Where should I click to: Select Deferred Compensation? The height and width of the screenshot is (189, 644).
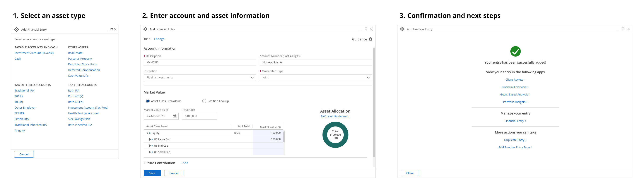pos(84,70)
